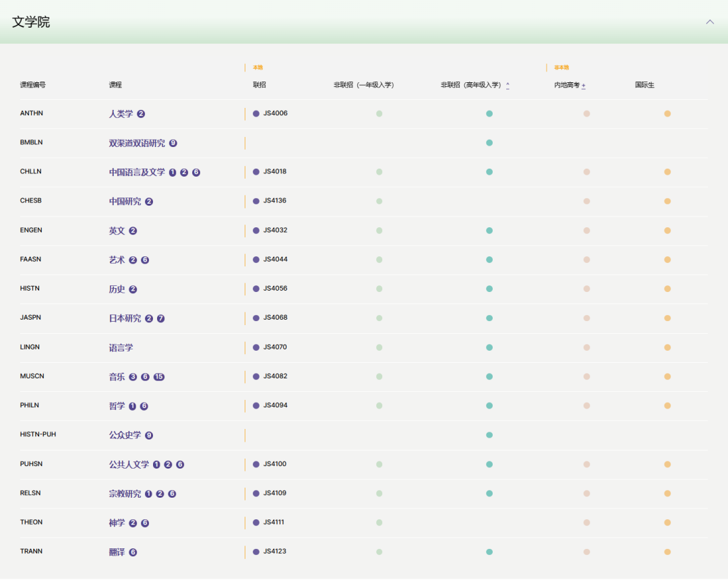Select JUPAS code JS4100 for 公共人文学
This screenshot has width=728, height=580.
(274, 464)
